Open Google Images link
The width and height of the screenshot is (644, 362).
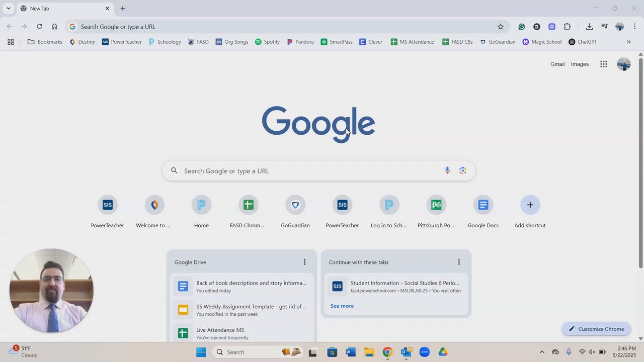pyautogui.click(x=580, y=64)
